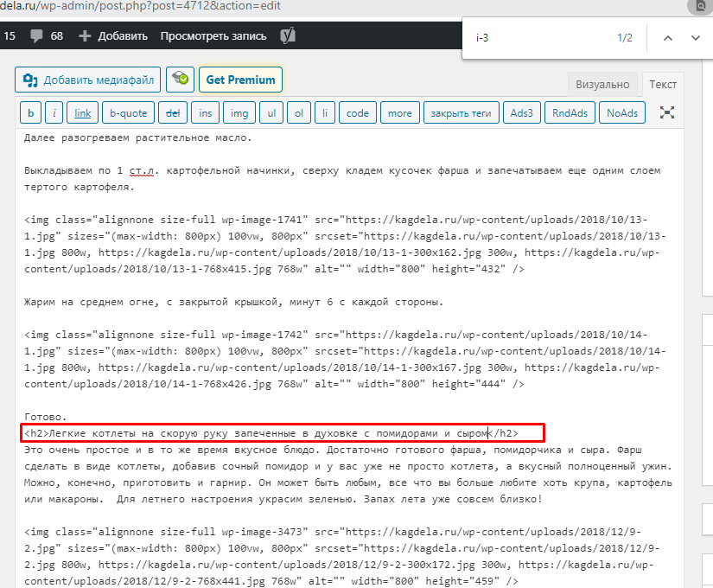The width and height of the screenshot is (713, 588).
Task: Open the comments bubble showing 68
Action: [46, 36]
